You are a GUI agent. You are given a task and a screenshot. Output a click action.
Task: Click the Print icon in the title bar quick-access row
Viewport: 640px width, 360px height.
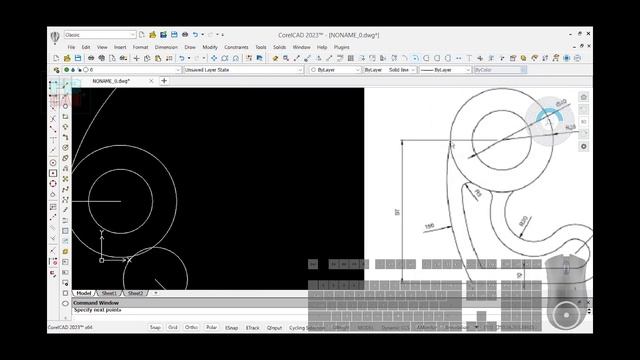click(185, 35)
